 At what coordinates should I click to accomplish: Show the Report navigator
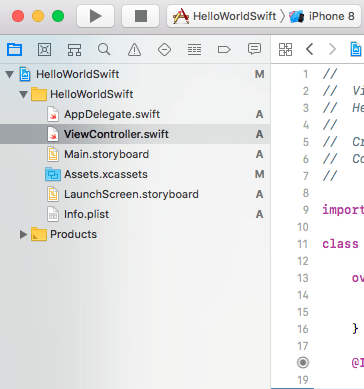pos(254,49)
